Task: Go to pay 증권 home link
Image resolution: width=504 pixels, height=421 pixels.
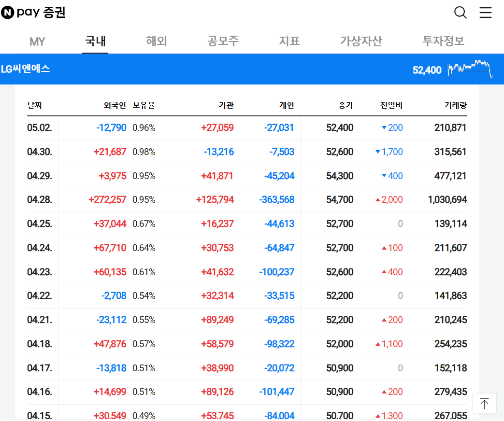Action: click(41, 13)
